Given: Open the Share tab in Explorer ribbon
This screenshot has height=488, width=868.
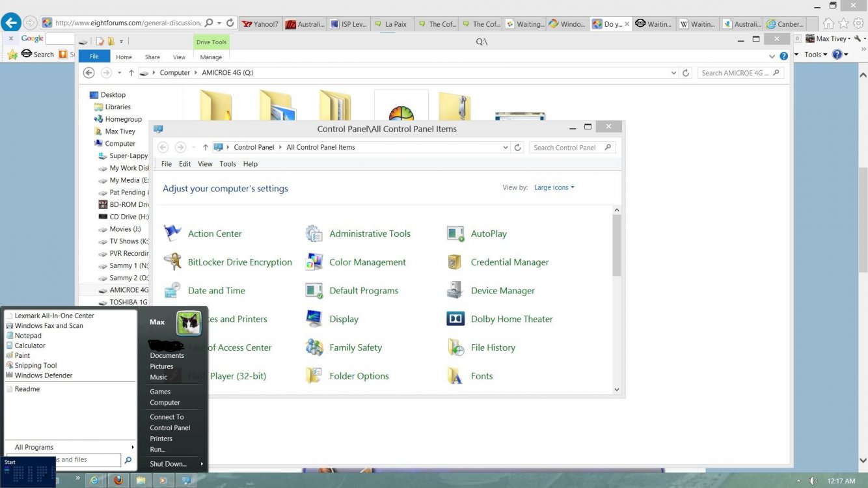Looking at the screenshot, I should (152, 57).
